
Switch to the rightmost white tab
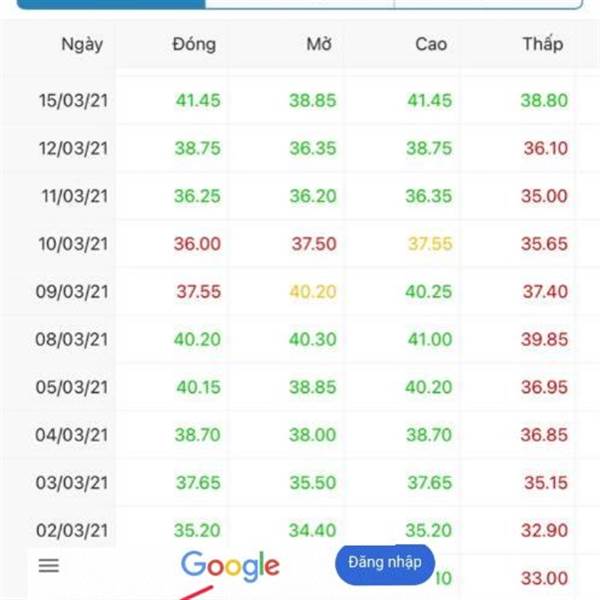click(x=489, y=4)
